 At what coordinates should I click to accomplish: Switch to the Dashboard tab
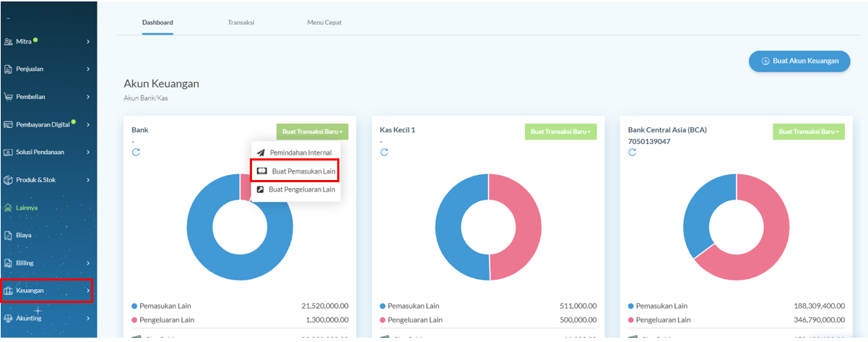click(157, 22)
